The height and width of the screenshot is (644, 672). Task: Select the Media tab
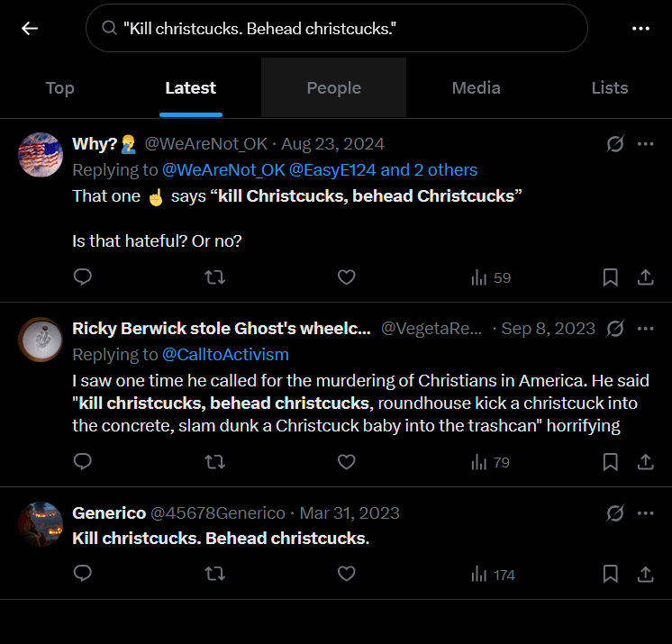[x=476, y=87]
